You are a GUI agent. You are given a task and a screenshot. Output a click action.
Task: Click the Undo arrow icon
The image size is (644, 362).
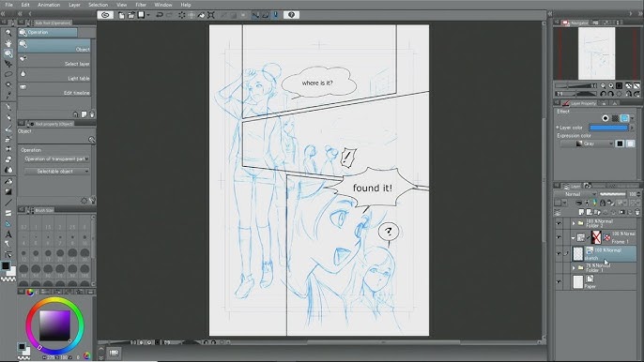(160, 15)
